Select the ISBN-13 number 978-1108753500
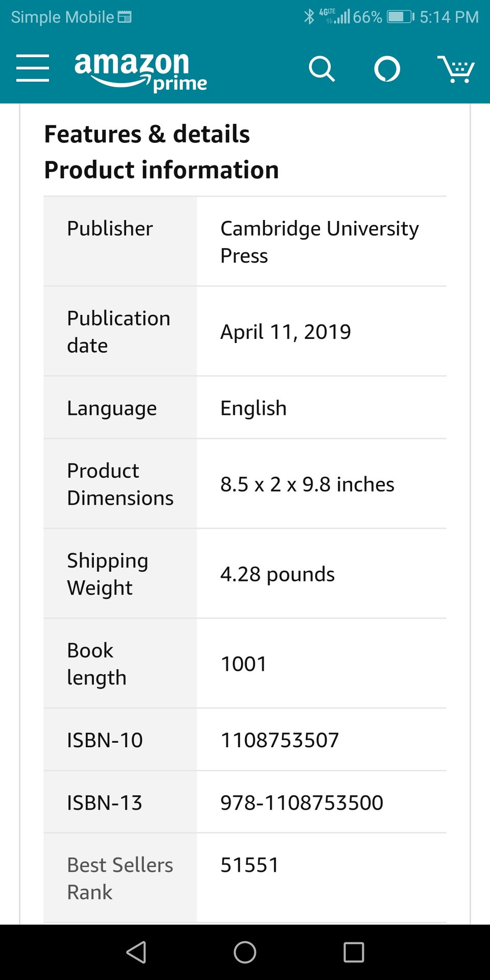 point(302,803)
